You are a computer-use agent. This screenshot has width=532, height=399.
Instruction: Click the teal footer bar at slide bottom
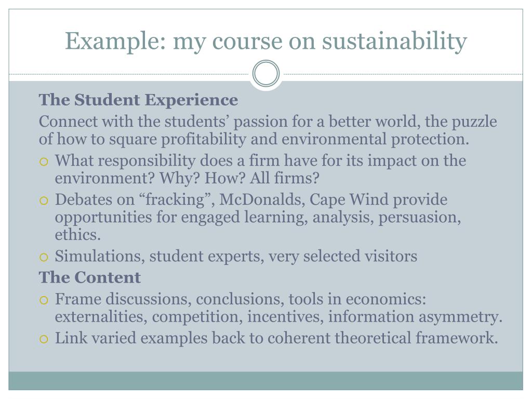coord(266,381)
